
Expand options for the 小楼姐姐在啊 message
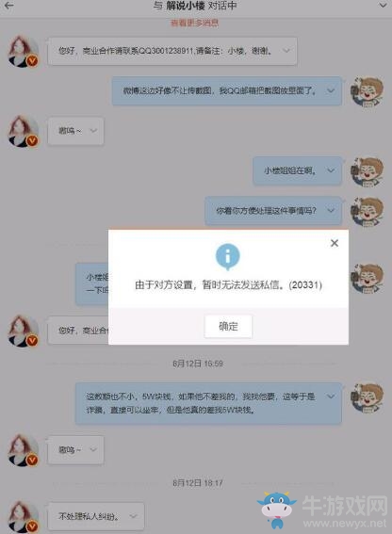click(x=331, y=170)
